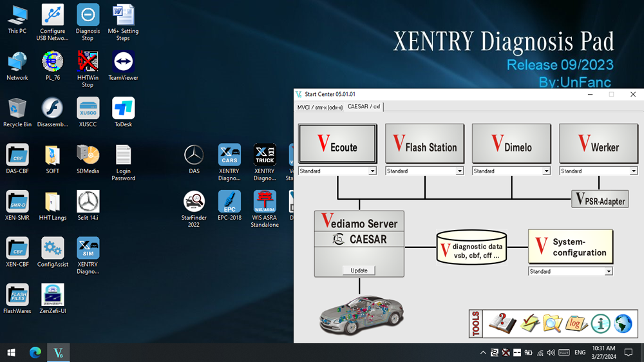Open the log file tool icon
This screenshot has height=362, width=644.
click(576, 323)
